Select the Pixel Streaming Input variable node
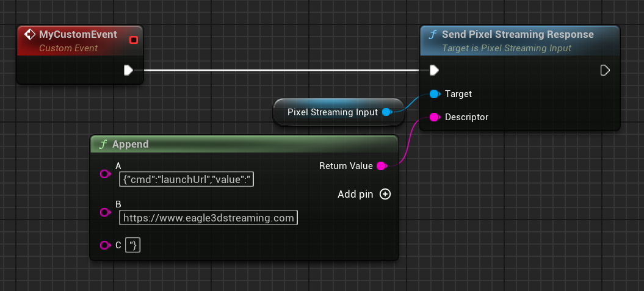Image resolution: width=644 pixels, height=291 pixels. click(333, 112)
